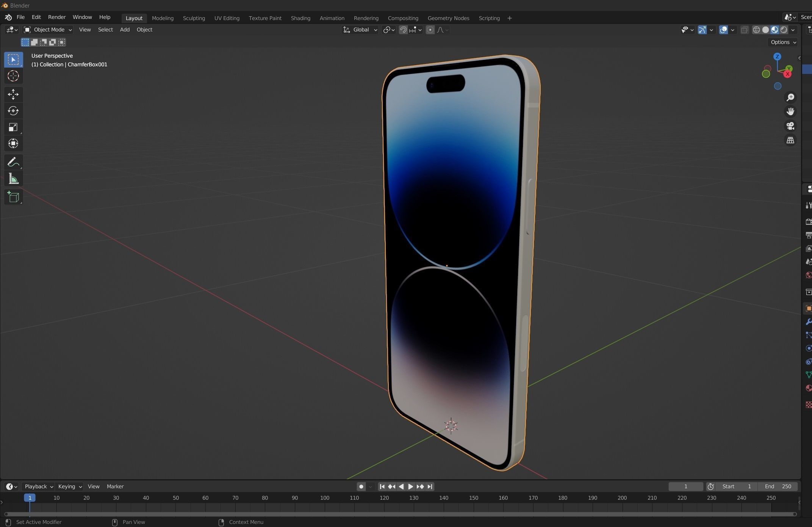Viewport: 812px width, 527px height.
Task: Select the Transform tool
Action: pos(13,143)
